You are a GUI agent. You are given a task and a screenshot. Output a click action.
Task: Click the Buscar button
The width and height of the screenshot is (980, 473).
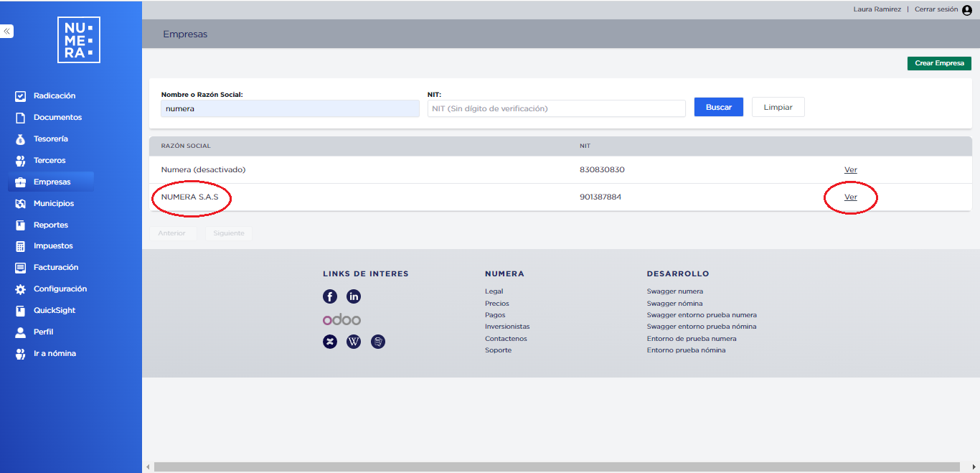point(719,107)
